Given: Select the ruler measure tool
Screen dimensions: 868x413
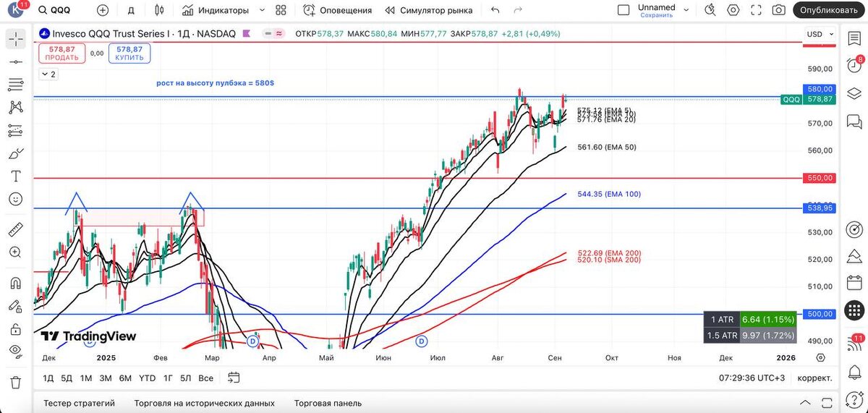Looking at the screenshot, I should click(15, 229).
